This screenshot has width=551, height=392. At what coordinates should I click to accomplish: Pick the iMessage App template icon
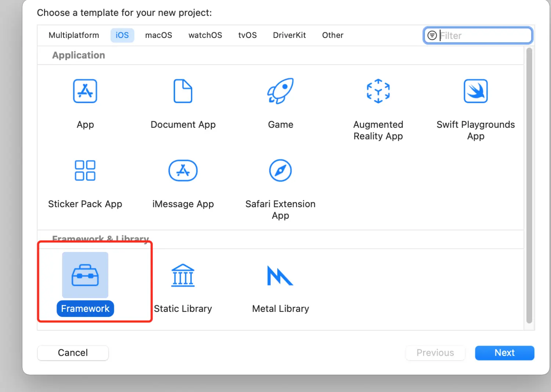click(183, 170)
